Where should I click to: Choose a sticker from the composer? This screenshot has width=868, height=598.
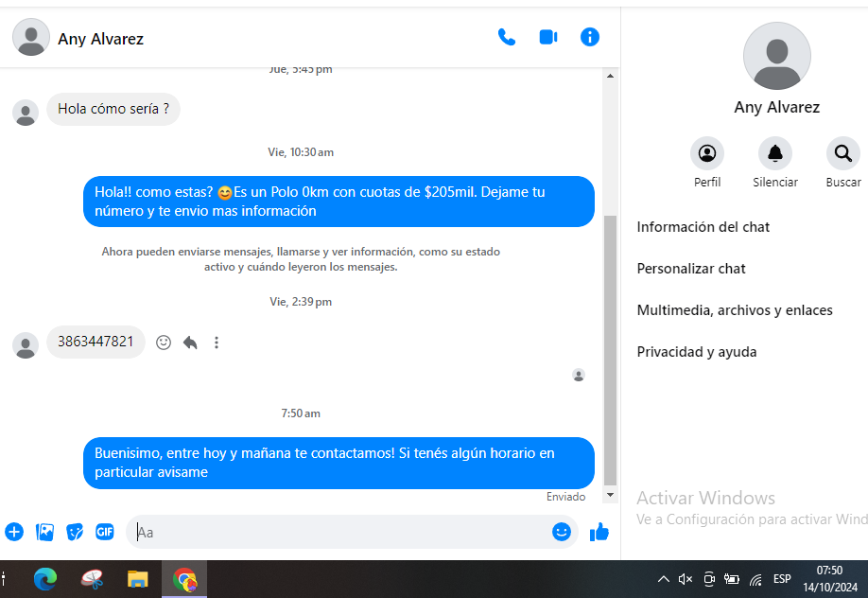pyautogui.click(x=75, y=532)
